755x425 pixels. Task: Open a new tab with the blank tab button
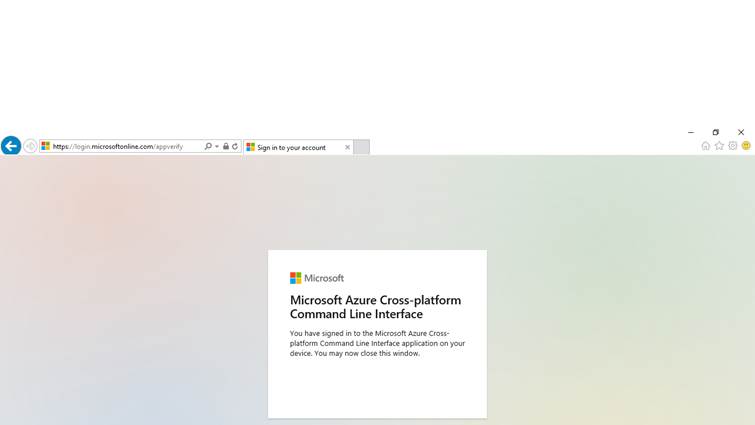tap(362, 147)
